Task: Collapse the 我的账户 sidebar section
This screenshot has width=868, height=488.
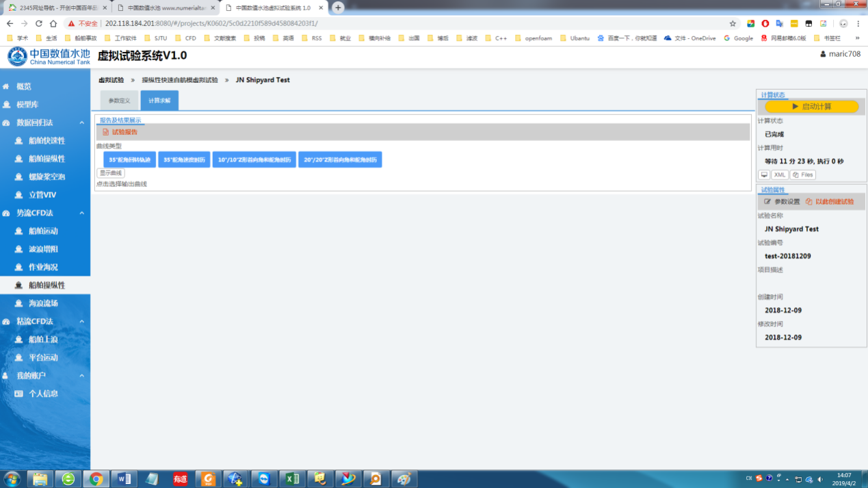Action: pos(81,376)
